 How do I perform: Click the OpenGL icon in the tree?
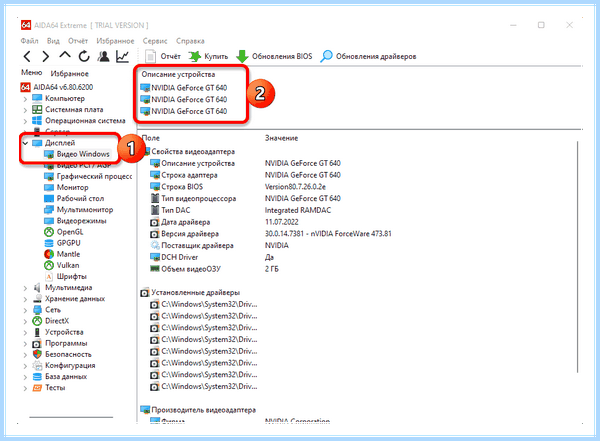(x=49, y=232)
